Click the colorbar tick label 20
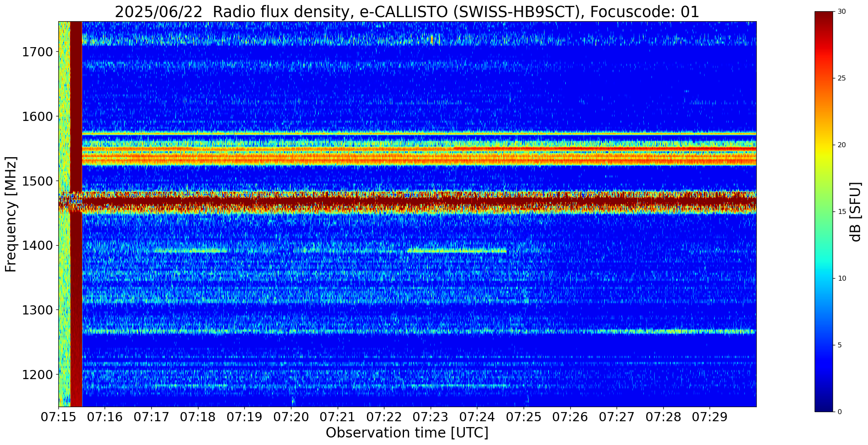The height and width of the screenshot is (445, 868). [x=842, y=145]
